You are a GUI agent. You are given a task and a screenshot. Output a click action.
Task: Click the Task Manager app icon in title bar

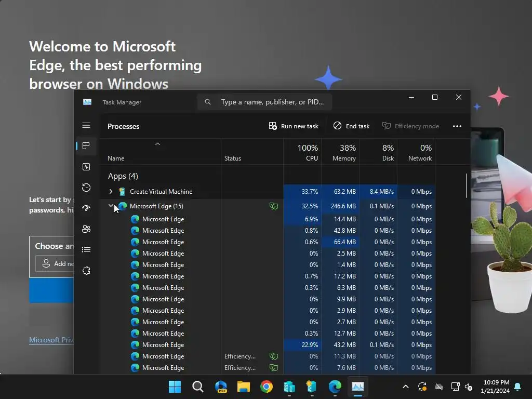click(x=87, y=102)
